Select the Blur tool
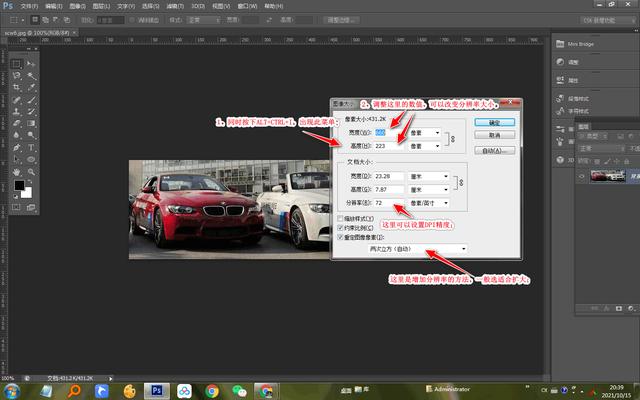 (x=16, y=135)
